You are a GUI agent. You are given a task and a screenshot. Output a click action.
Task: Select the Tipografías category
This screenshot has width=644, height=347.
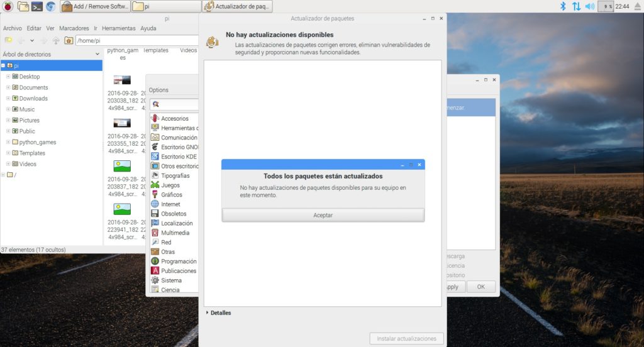click(174, 175)
